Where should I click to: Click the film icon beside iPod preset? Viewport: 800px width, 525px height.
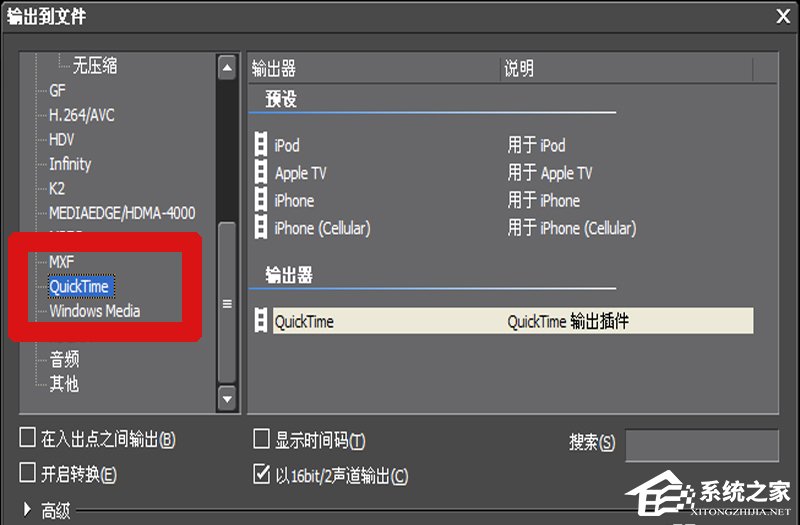(261, 144)
